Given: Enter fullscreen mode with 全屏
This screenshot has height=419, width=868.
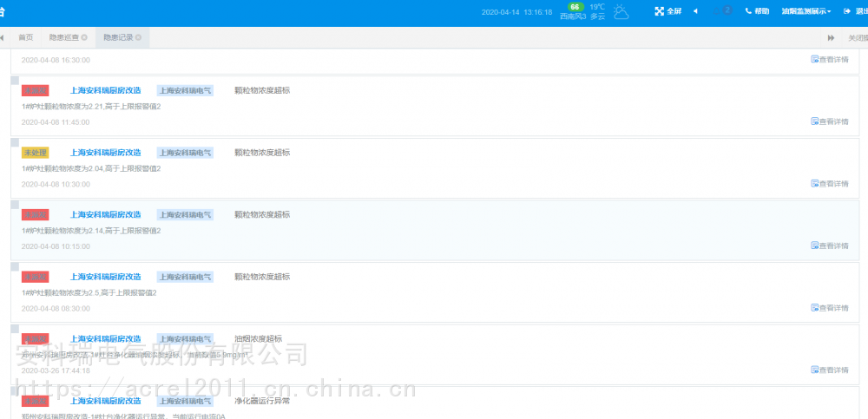Looking at the screenshot, I should click(x=668, y=11).
